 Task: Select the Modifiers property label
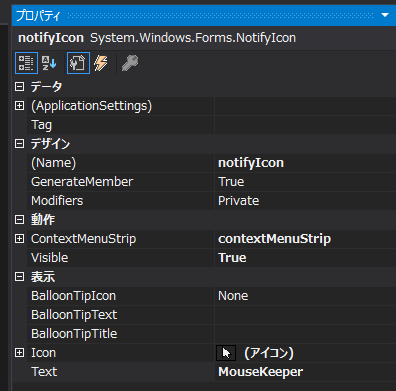pyautogui.click(x=57, y=201)
